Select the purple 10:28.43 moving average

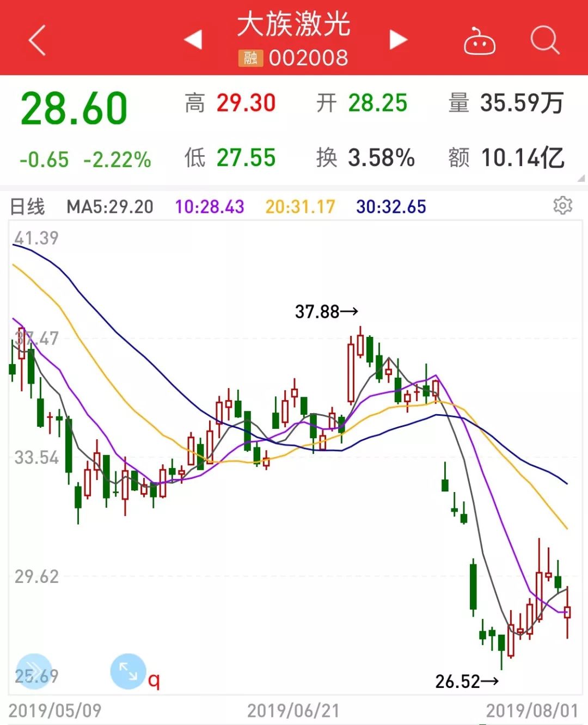210,207
